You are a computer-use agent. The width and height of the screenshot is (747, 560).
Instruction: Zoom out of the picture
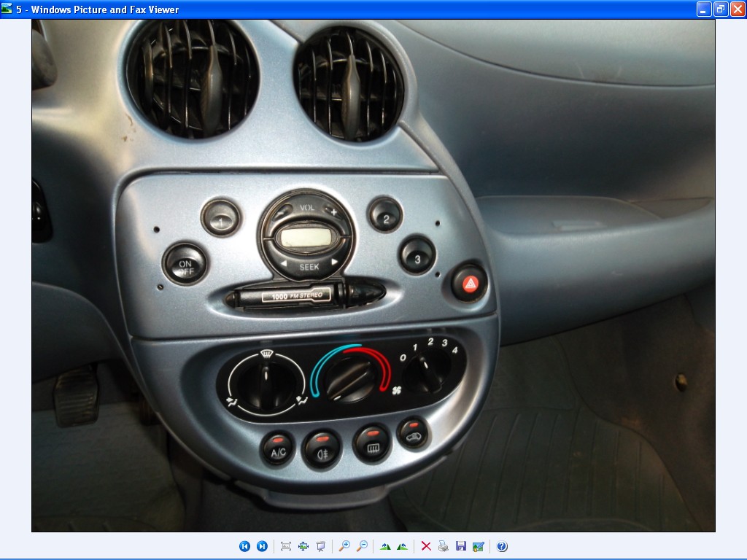(362, 546)
